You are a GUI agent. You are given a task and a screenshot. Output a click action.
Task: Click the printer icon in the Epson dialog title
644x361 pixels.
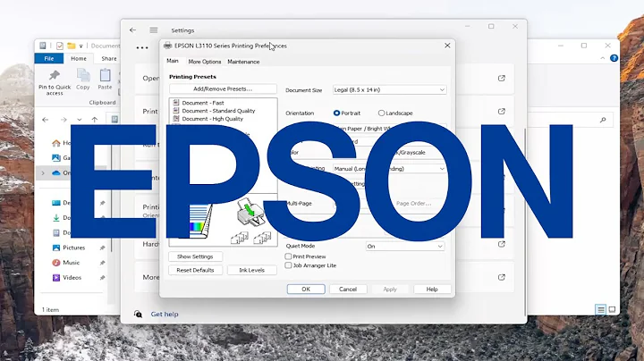click(x=167, y=46)
